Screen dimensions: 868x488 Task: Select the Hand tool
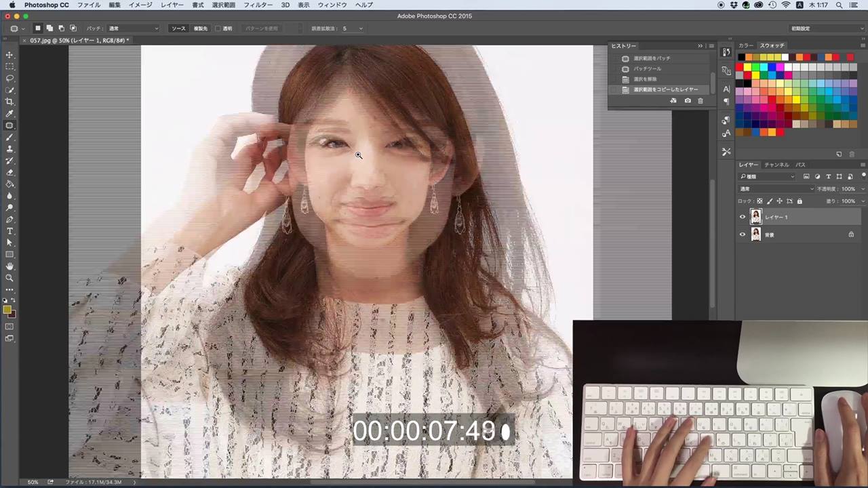click(x=9, y=266)
